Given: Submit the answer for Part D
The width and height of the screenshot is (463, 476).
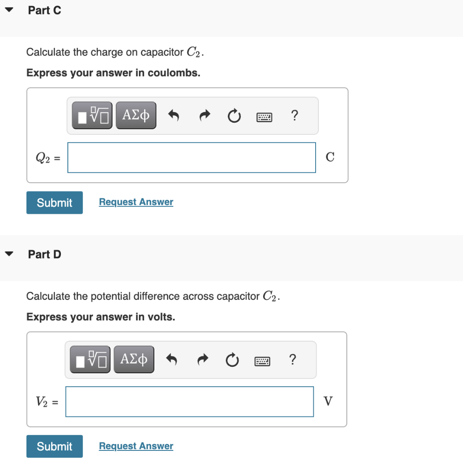Looking at the screenshot, I should point(54,446).
